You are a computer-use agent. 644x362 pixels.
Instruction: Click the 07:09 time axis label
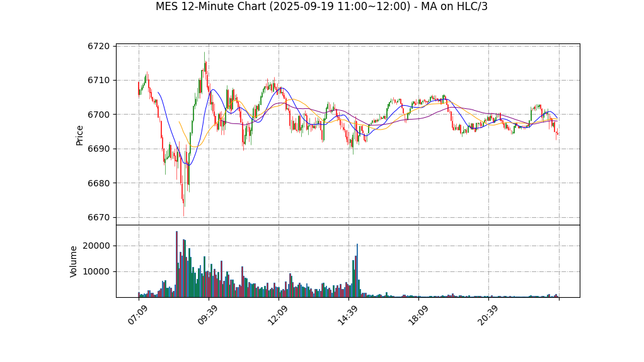click(x=137, y=315)
